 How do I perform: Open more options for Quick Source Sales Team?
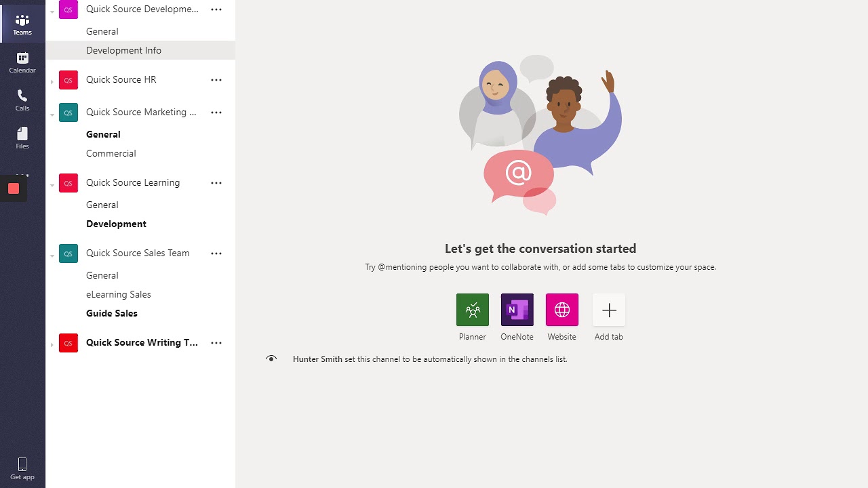(216, 253)
